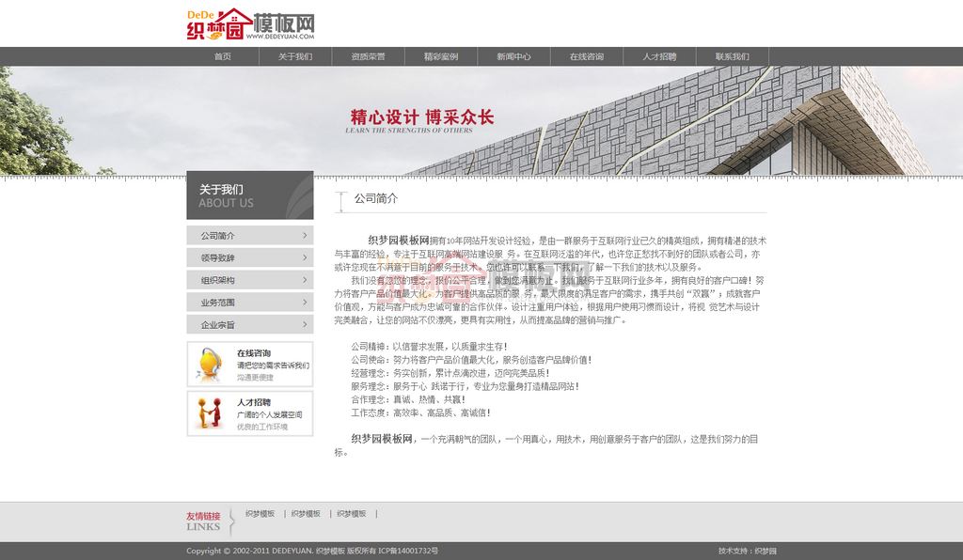Click the arrow icon next to 友情链接 LINKS
The image size is (963, 560).
coord(232,521)
